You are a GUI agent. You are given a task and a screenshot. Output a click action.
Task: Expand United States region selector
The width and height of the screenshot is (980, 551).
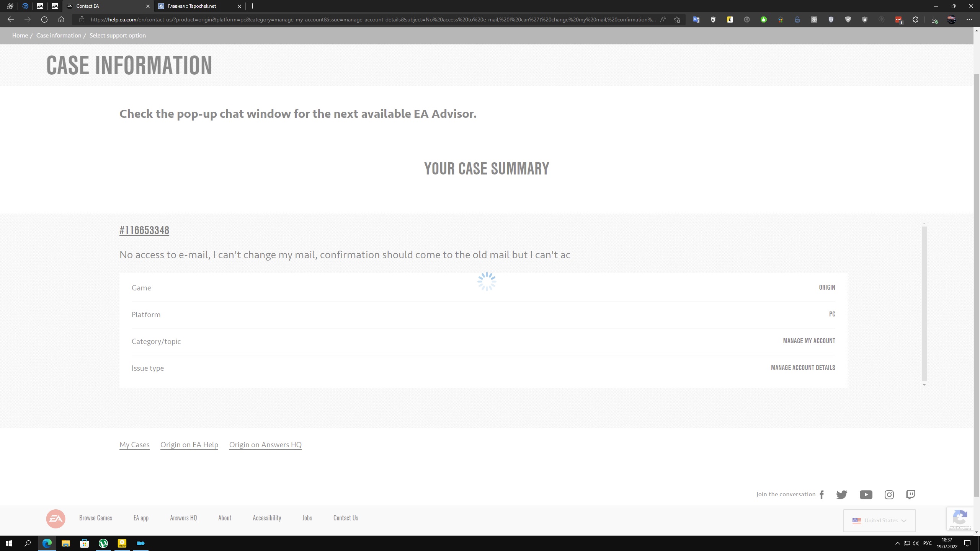click(x=879, y=520)
